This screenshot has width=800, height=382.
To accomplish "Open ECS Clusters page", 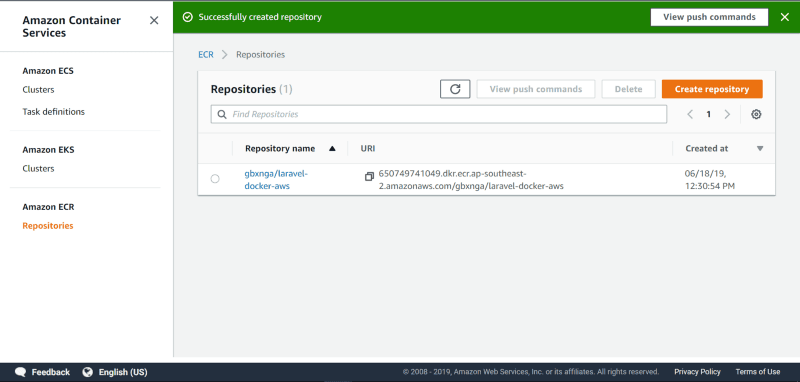I will click(38, 90).
